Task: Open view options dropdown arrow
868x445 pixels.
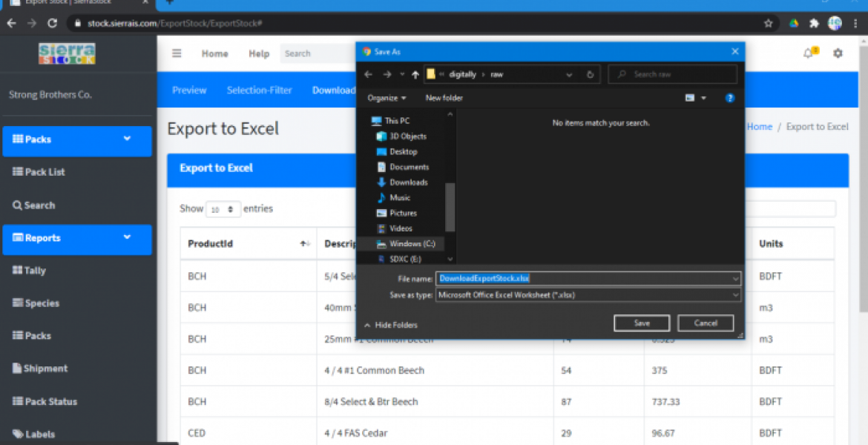Action: point(703,98)
